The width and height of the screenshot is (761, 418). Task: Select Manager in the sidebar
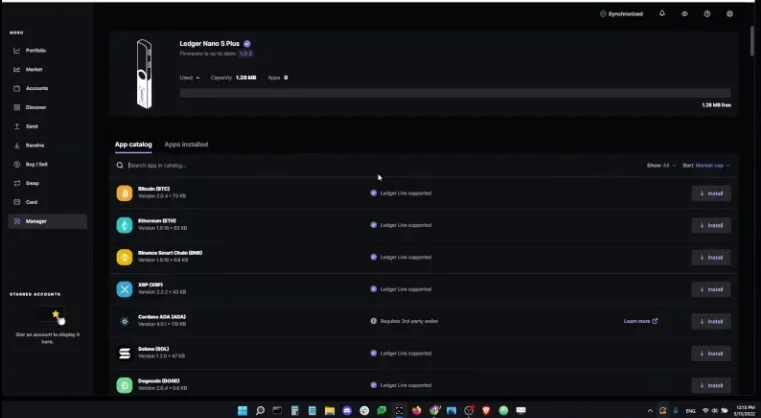[x=47, y=221]
